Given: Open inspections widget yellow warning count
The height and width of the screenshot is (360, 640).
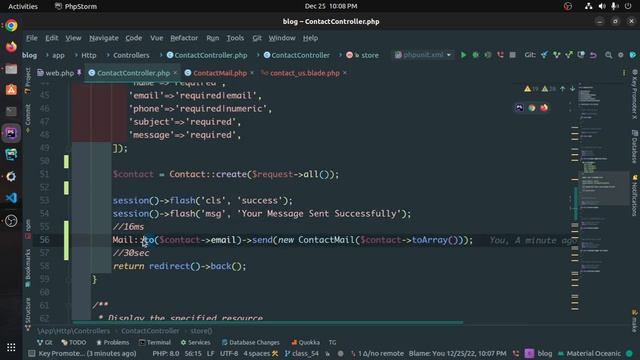Looking at the screenshot, I should point(531,89).
